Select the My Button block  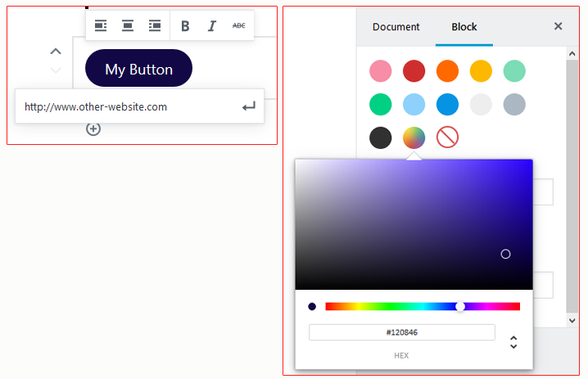138,69
